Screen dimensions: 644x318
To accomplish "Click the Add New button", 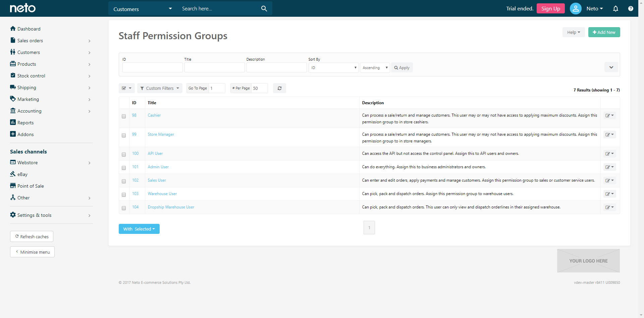I will tap(604, 32).
